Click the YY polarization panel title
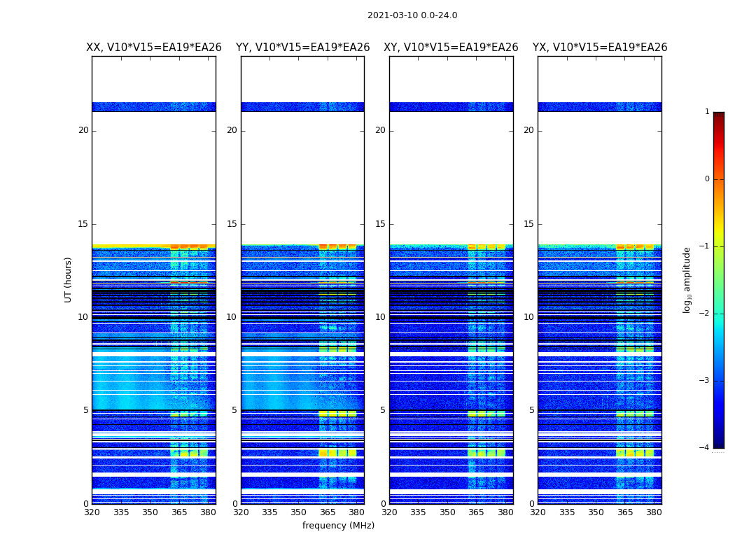735x560 pixels. [303, 48]
